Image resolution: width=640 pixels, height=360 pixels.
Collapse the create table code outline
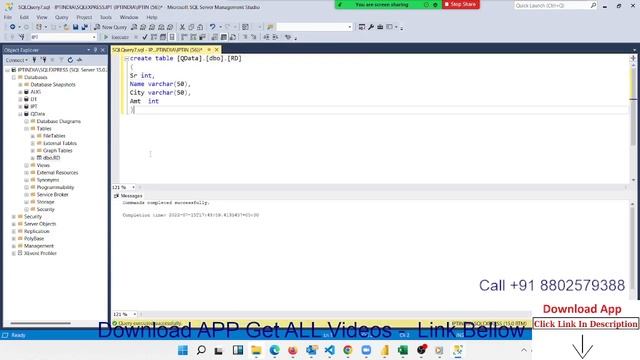tap(127, 59)
